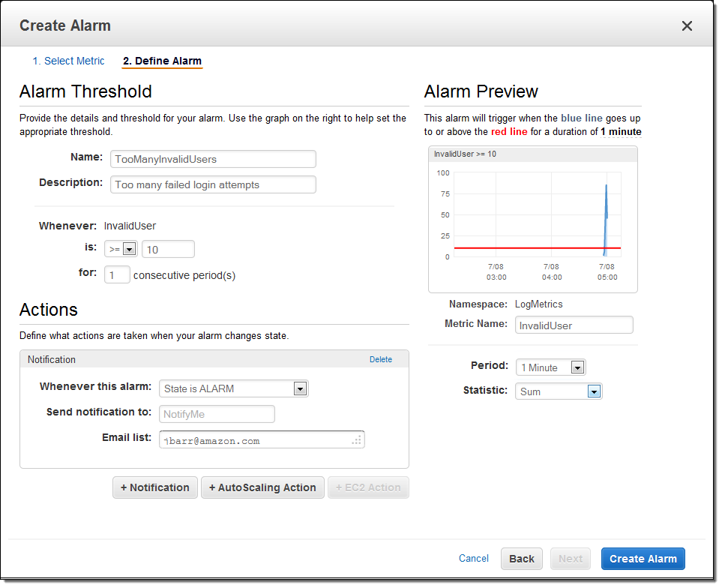Viewport: 722px width, 588px height.
Task: Click the blue spike in preview graph
Action: click(x=606, y=214)
